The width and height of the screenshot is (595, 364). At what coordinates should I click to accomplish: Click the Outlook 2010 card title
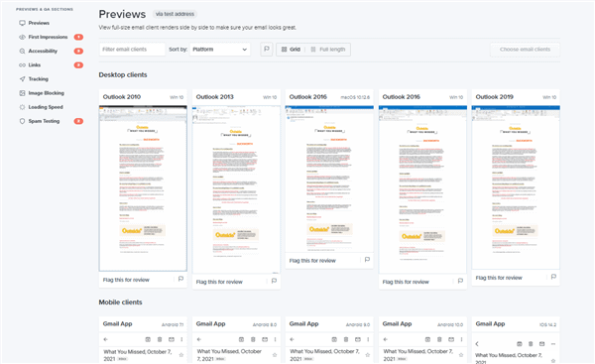pyautogui.click(x=122, y=97)
